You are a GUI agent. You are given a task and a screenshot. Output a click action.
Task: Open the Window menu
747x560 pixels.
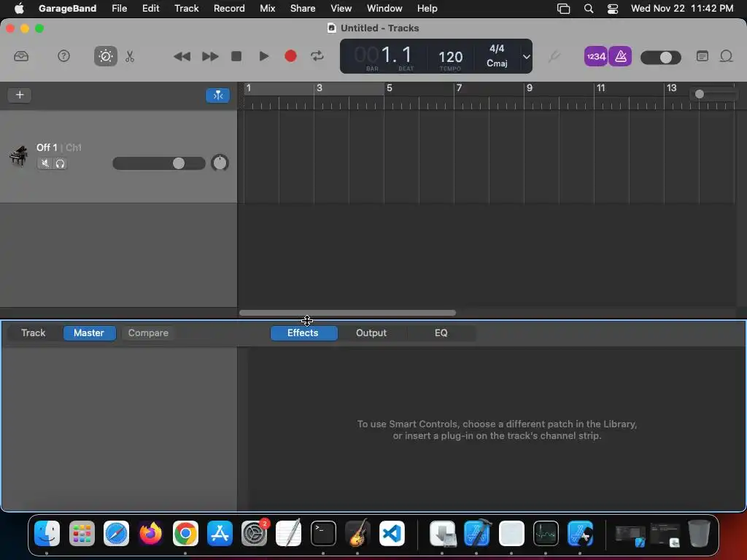point(384,8)
